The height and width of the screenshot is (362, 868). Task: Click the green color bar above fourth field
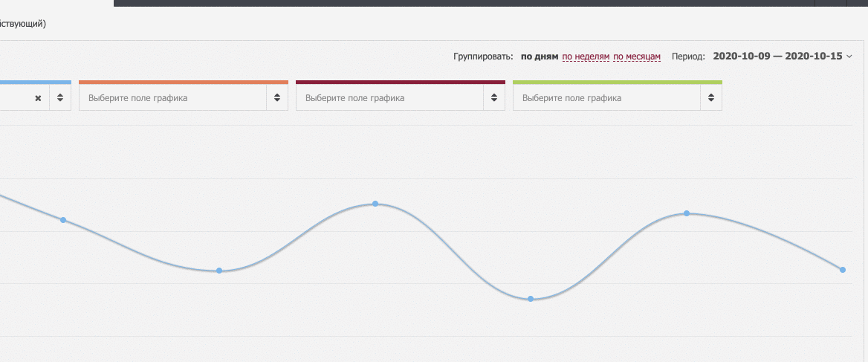point(618,82)
